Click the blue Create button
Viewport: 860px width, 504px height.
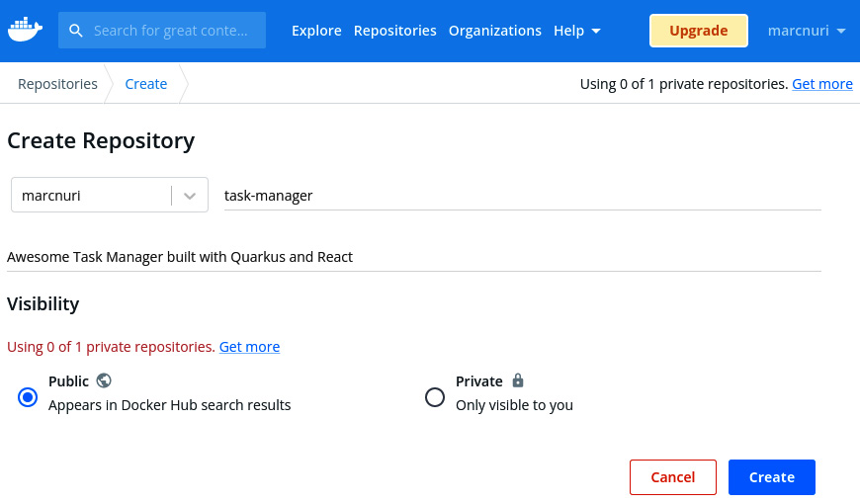(772, 477)
